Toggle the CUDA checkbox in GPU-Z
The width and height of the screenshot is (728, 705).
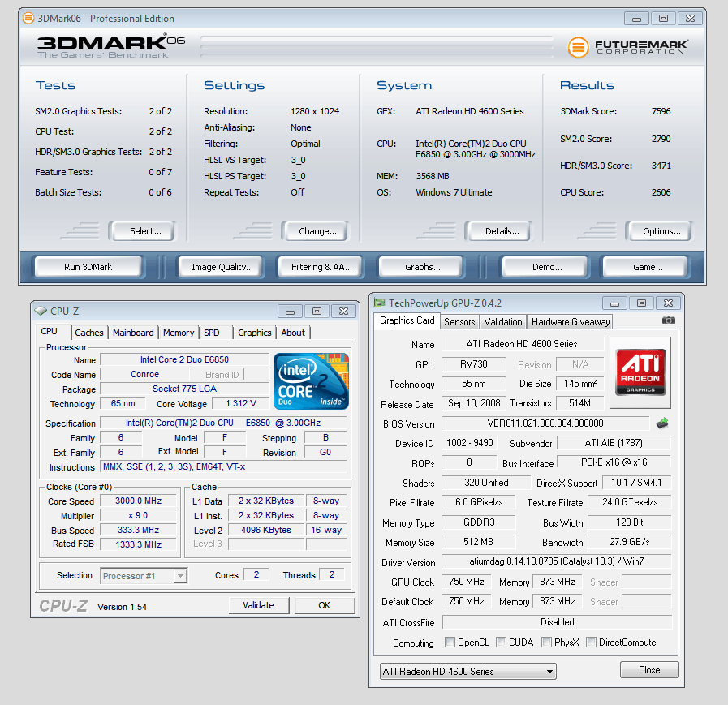501,642
